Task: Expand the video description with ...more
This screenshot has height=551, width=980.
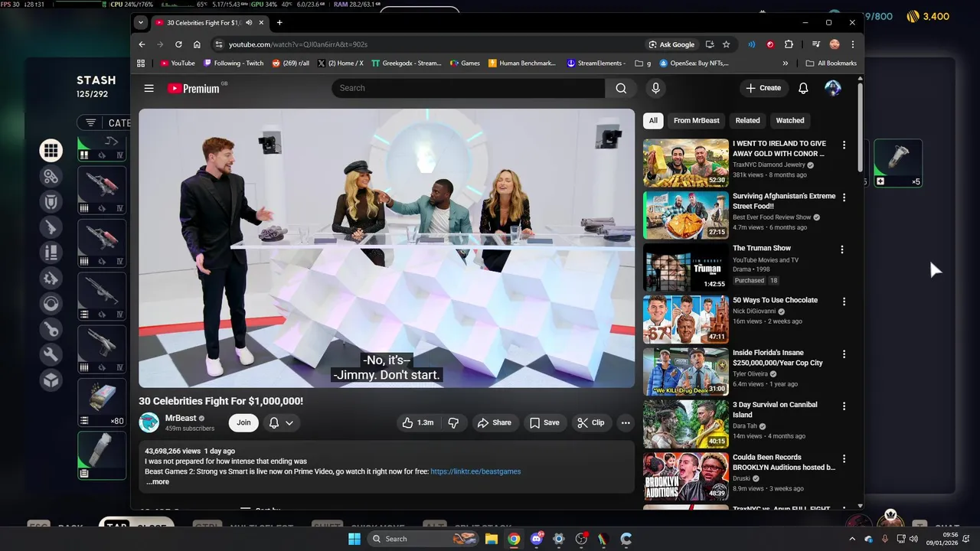Action: pyautogui.click(x=158, y=482)
